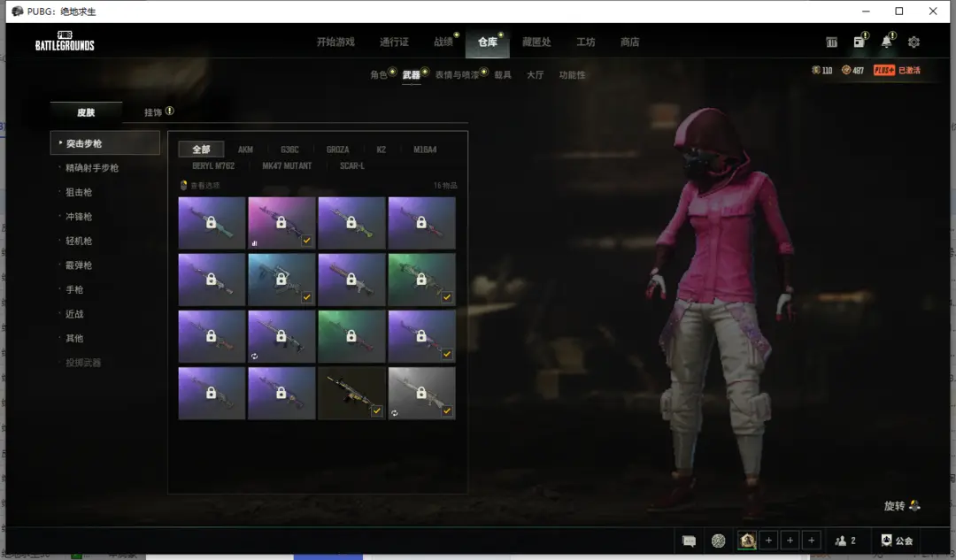Click the mouse icon next to 旋转
Image resolution: width=956 pixels, height=560 pixels.
tap(914, 505)
